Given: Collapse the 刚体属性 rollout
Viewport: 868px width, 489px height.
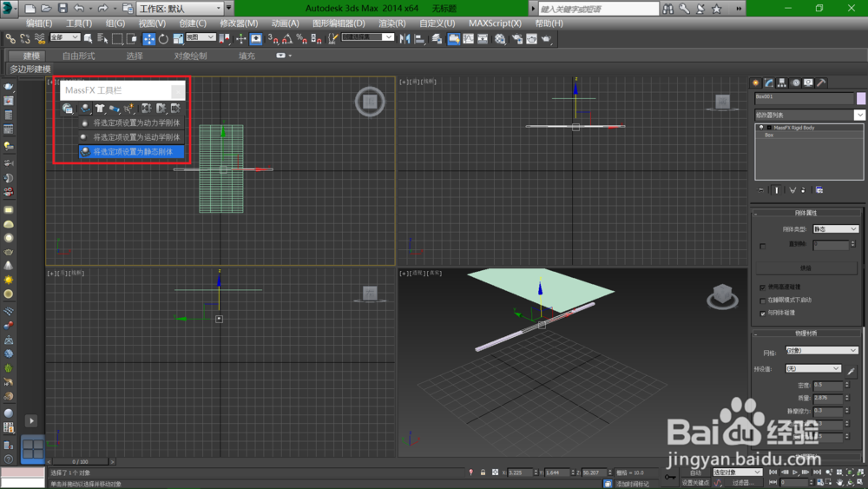Looking at the screenshot, I should click(806, 213).
